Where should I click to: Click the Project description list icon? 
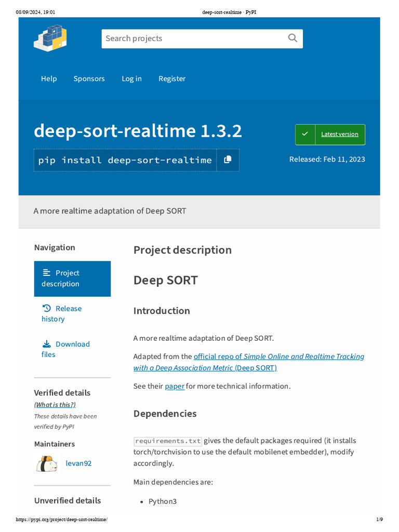(x=47, y=273)
